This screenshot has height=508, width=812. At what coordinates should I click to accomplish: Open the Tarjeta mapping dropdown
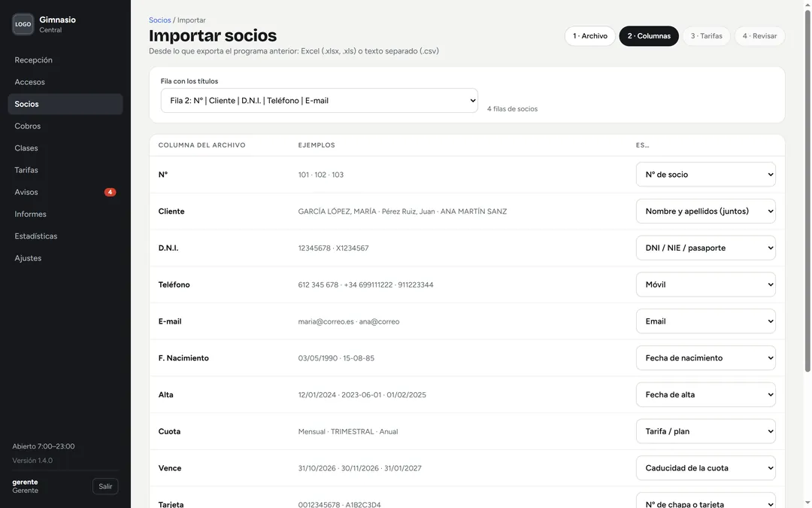(705, 500)
